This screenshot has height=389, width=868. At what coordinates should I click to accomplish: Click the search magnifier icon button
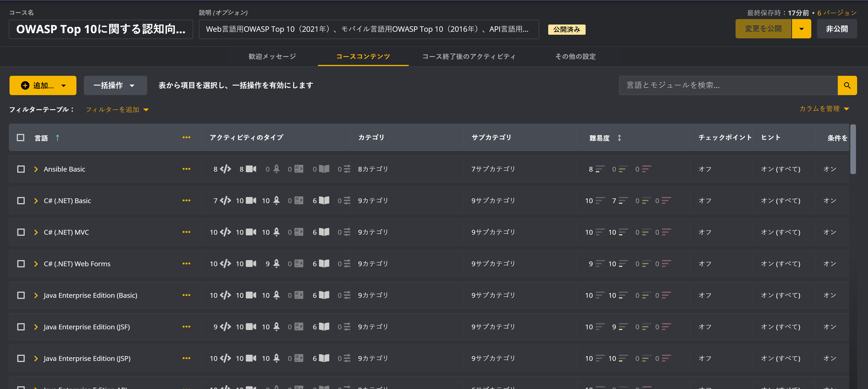click(x=847, y=85)
